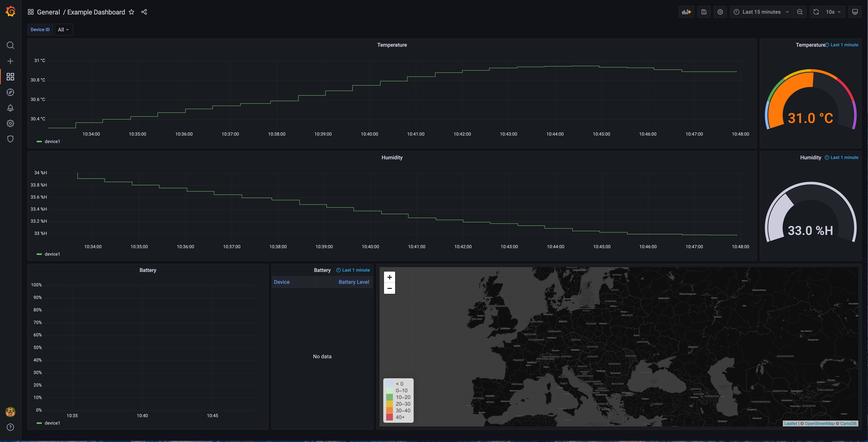Click the 20–30 legend color swatch
Viewport: 868px width, 442px height.
coord(389,404)
